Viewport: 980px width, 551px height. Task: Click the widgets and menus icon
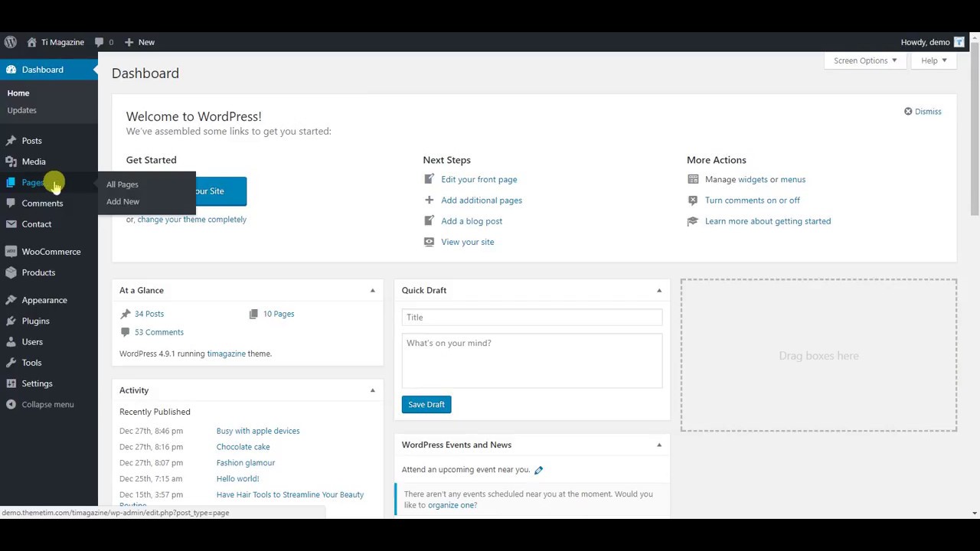pyautogui.click(x=693, y=179)
